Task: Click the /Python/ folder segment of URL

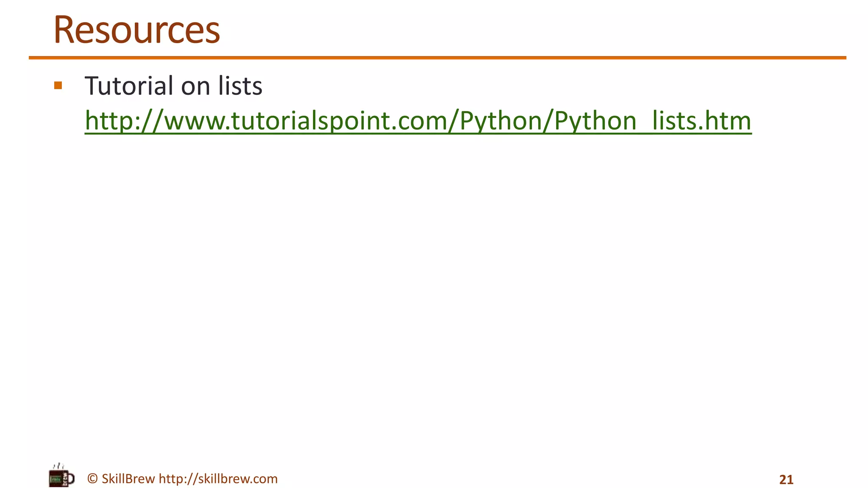Action: point(501,121)
